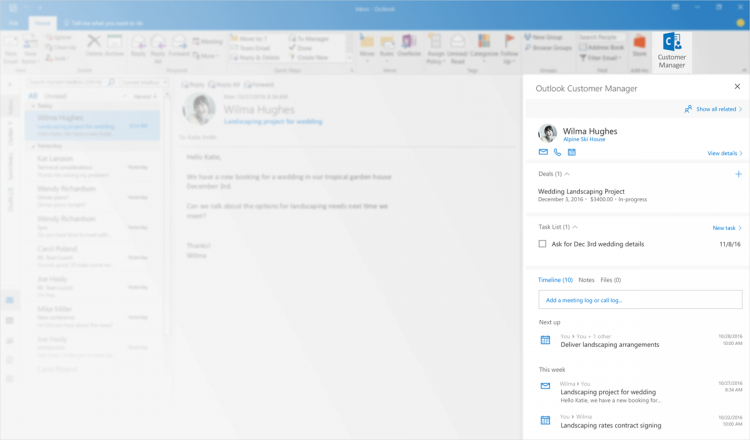
Task: Click Wilma Hughes's avatar in Customer Manager panel
Action: pyautogui.click(x=548, y=133)
